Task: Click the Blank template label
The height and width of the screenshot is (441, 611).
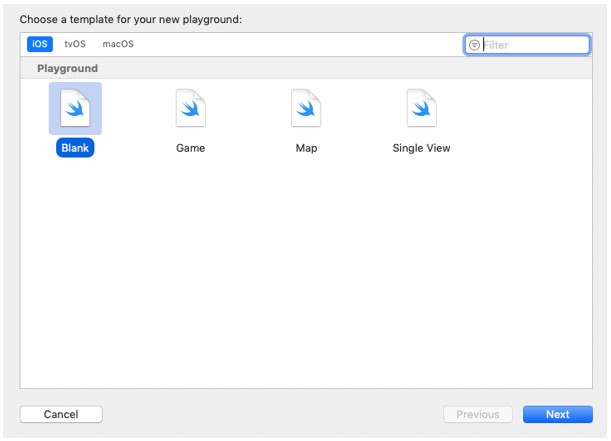Action: [x=75, y=148]
